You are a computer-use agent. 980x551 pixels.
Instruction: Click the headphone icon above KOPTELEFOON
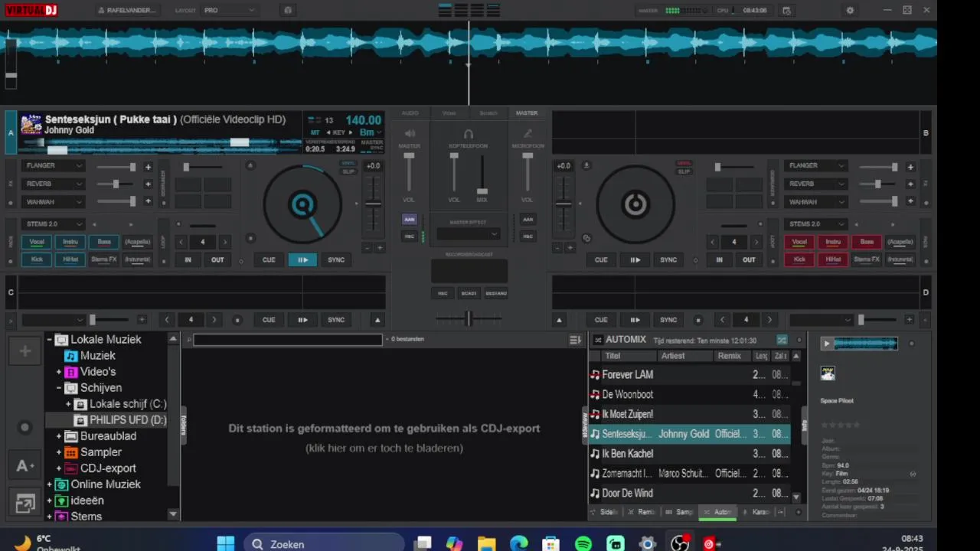coord(469,134)
